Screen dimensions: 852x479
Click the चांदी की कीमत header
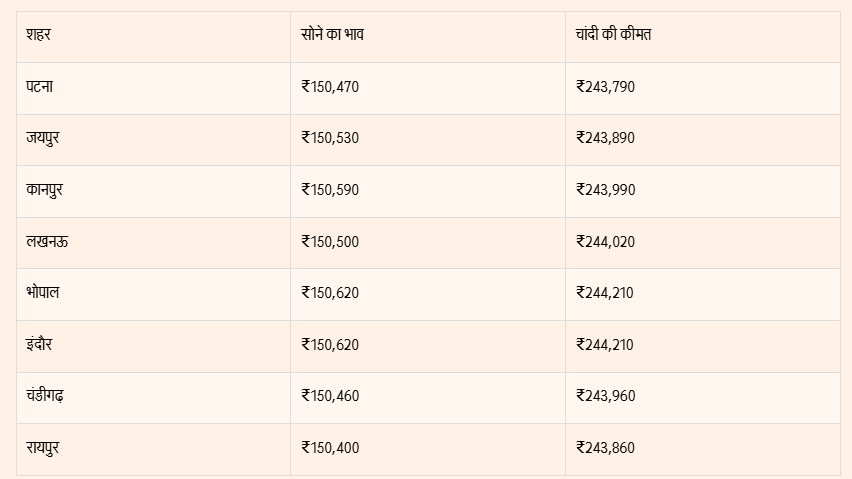(x=614, y=35)
